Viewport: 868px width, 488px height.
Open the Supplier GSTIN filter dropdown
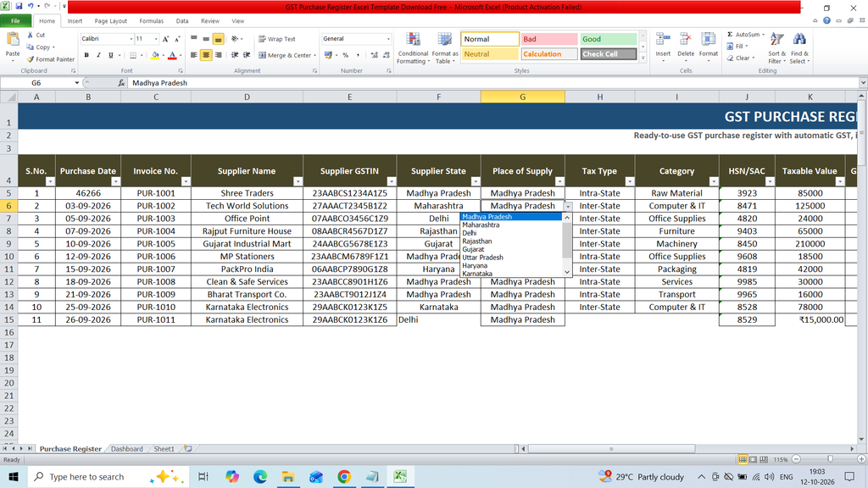click(x=392, y=181)
